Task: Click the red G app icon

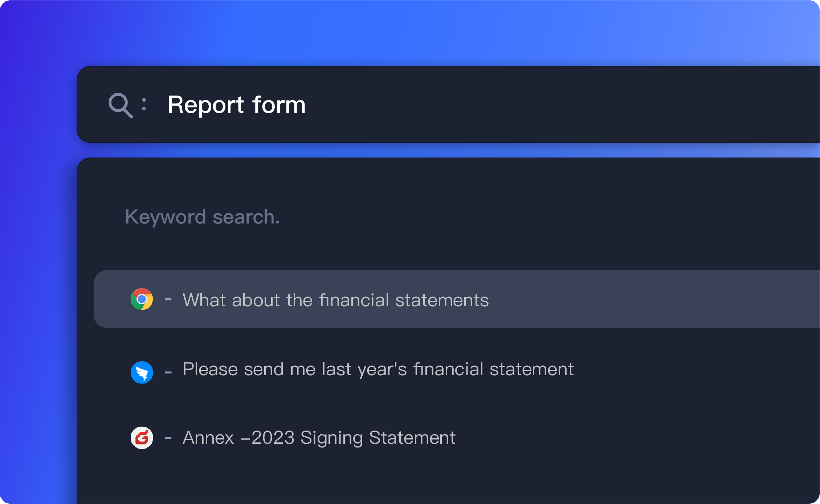Action: (x=142, y=438)
